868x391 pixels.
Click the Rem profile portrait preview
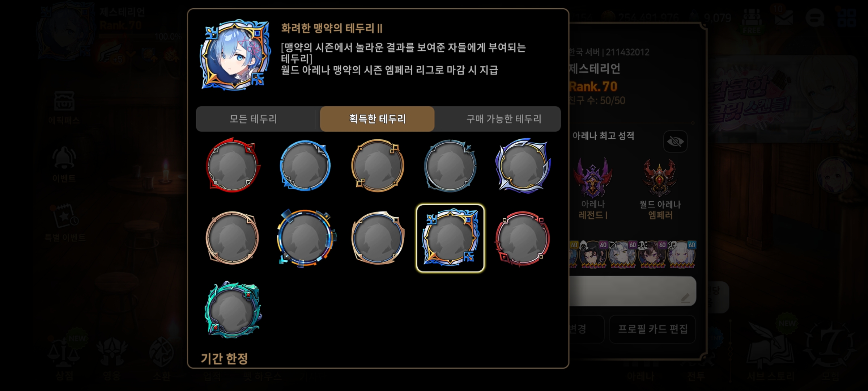pyautogui.click(x=235, y=55)
